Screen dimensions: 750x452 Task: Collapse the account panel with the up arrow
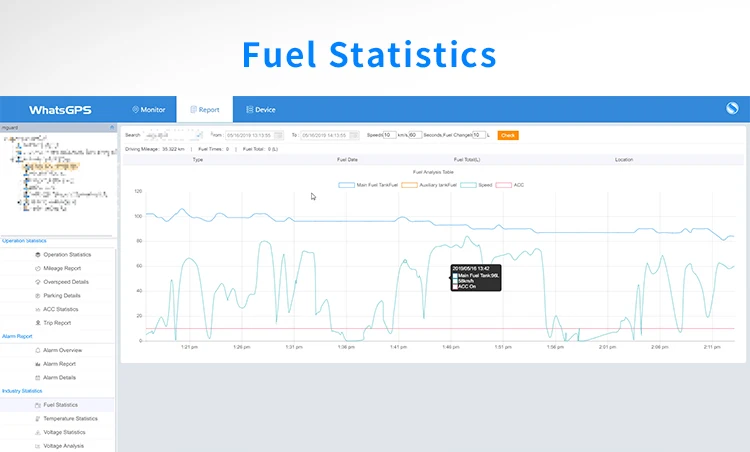(x=112, y=127)
